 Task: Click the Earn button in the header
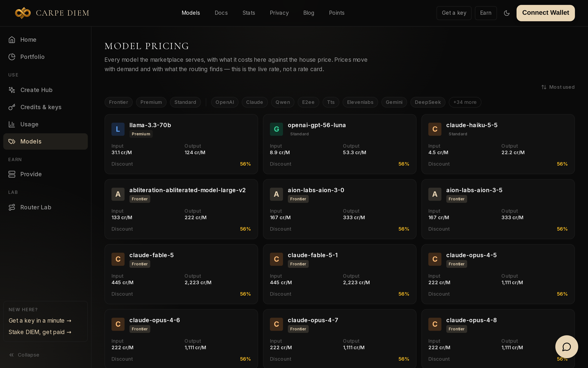[486, 13]
